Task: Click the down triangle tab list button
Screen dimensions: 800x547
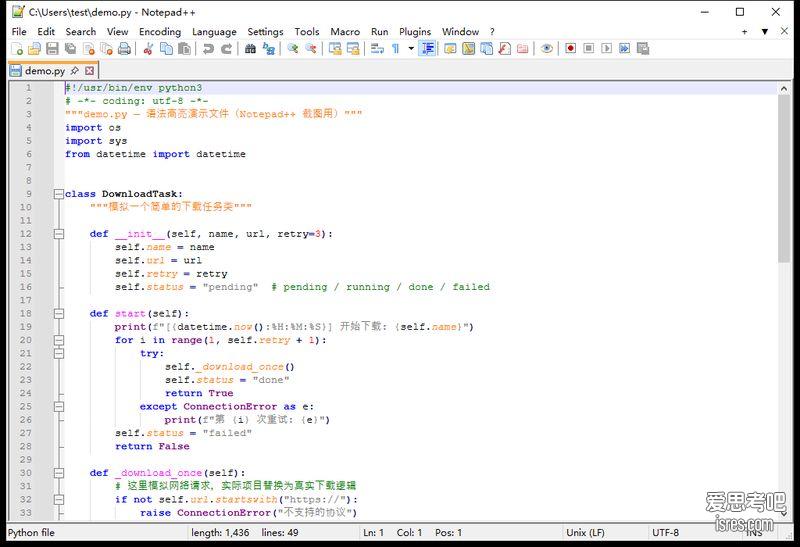Action: [x=764, y=32]
